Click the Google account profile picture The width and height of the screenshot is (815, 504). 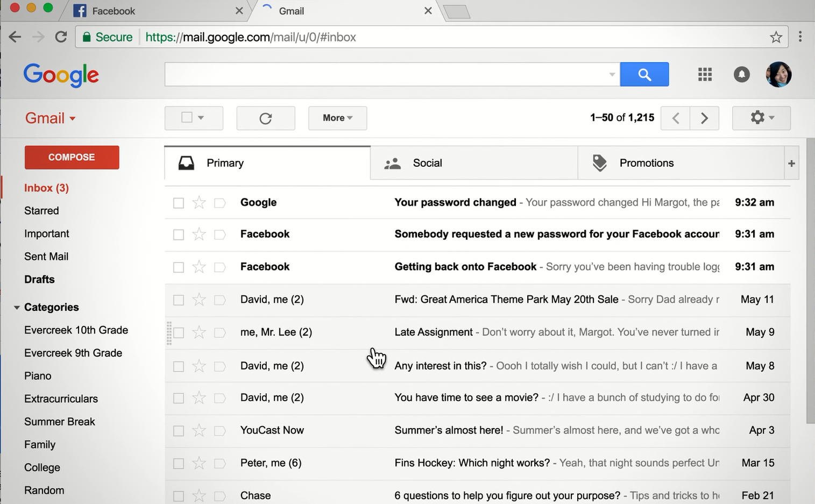click(x=778, y=74)
